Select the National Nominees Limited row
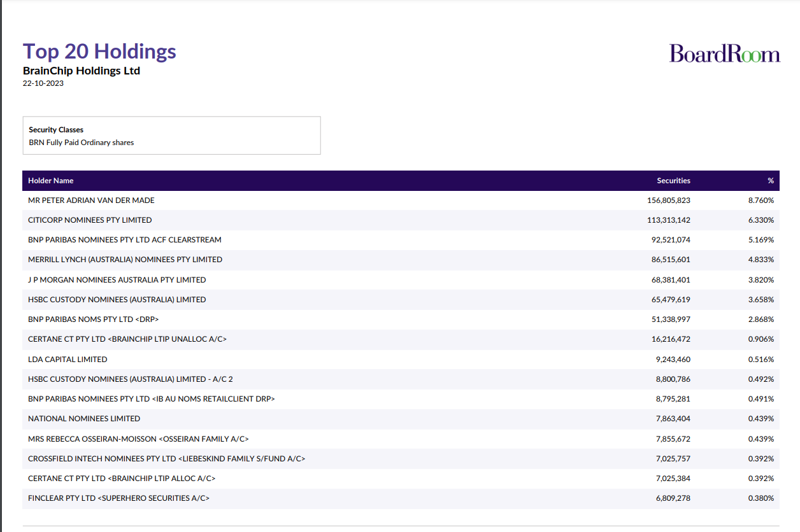 84,419
